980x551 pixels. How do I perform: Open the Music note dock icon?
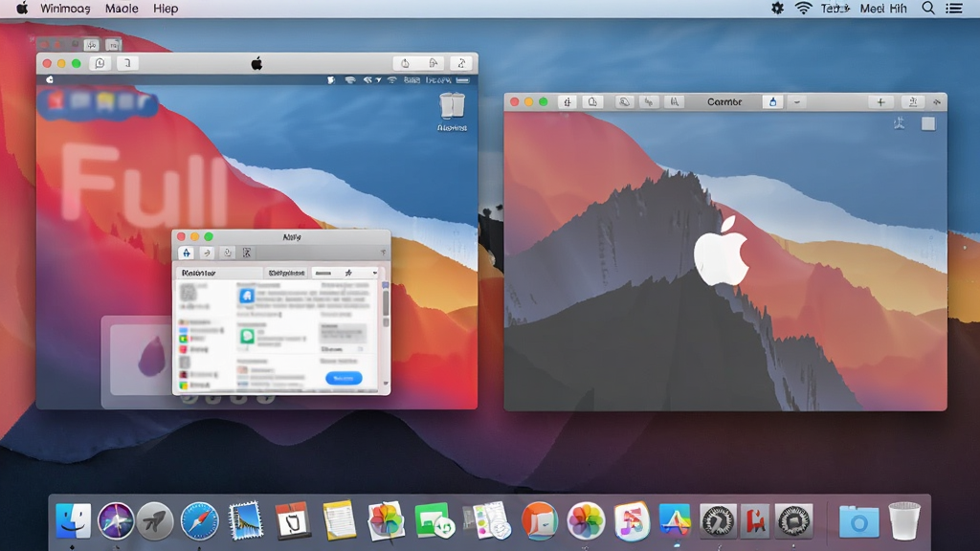click(x=632, y=520)
